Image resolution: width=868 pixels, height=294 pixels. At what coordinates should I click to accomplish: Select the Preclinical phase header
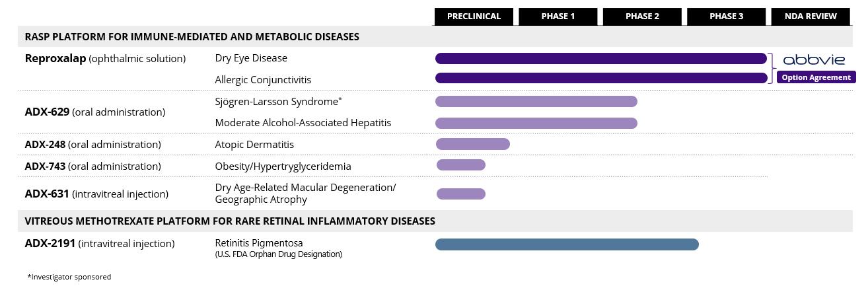click(474, 17)
